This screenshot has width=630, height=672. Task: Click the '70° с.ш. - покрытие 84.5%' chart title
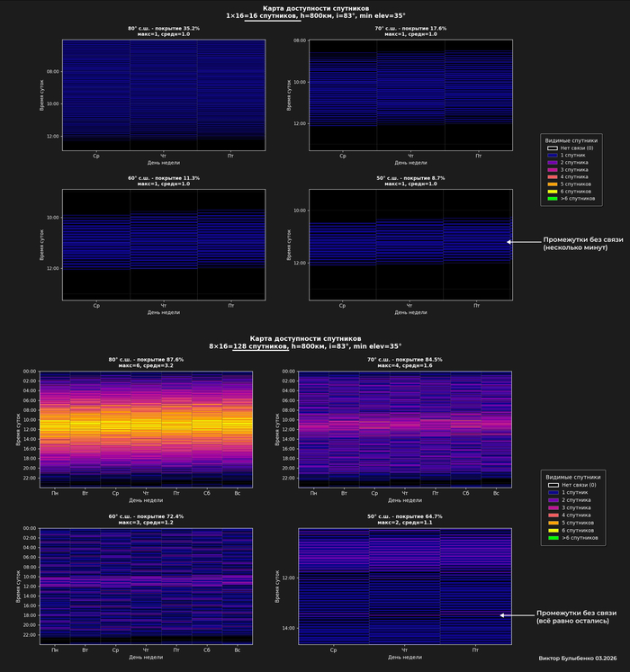(404, 360)
